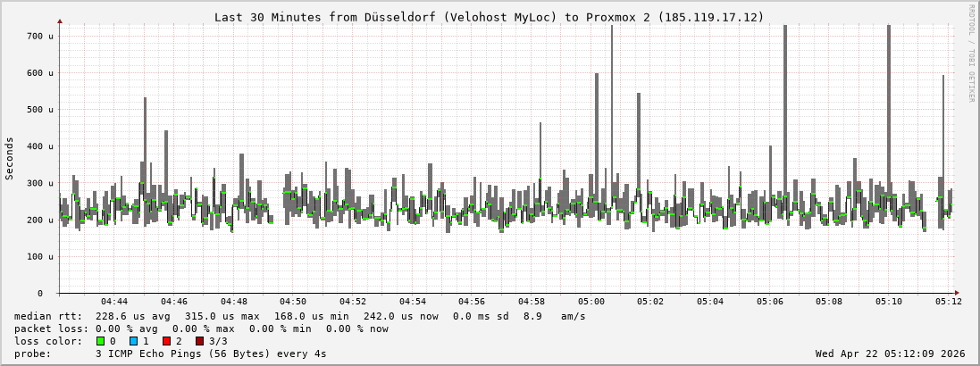
Task: Click the red 2 loss color swatch
Action: pyautogui.click(x=166, y=341)
